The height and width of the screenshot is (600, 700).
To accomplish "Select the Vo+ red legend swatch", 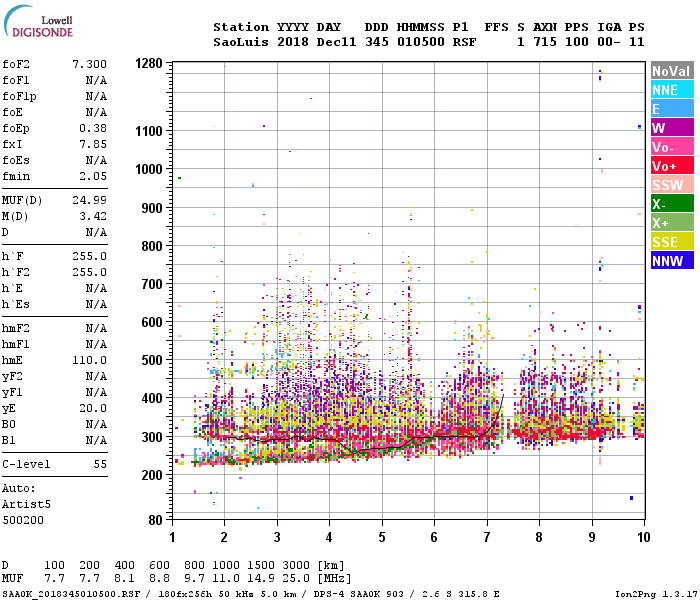I will 672,166.
